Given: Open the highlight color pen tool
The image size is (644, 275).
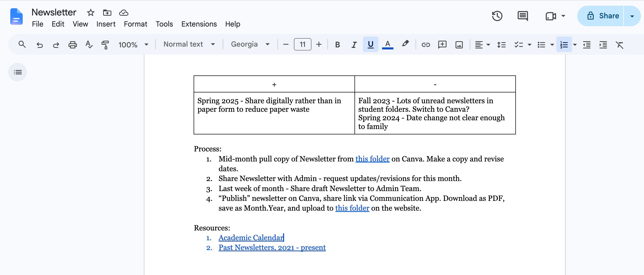Looking at the screenshot, I should point(405,44).
